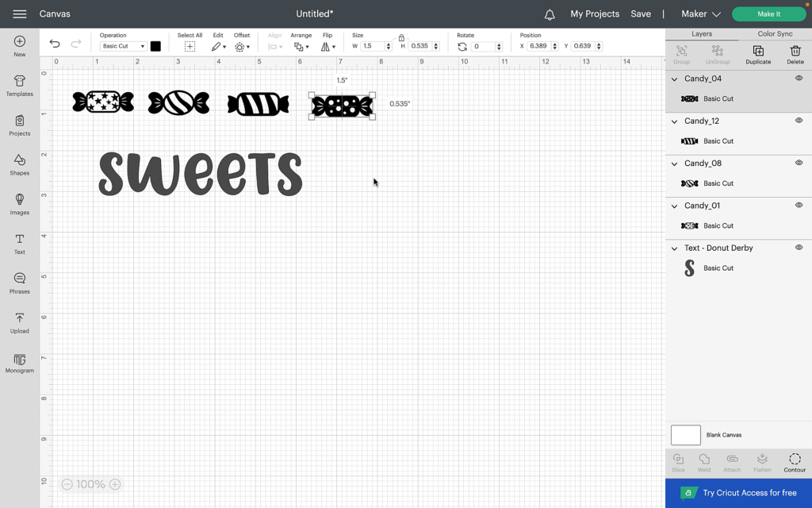
Task: Open the Monogram tool
Action: click(x=19, y=363)
